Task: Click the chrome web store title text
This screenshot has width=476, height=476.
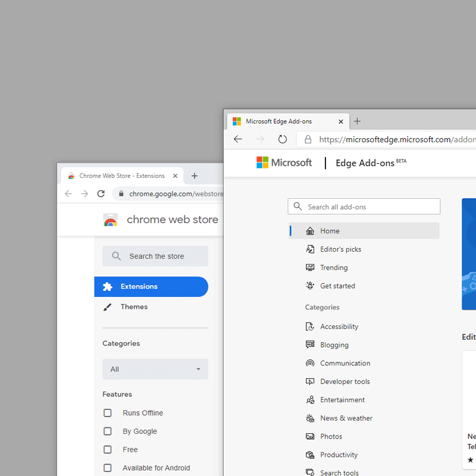Action: point(173,220)
